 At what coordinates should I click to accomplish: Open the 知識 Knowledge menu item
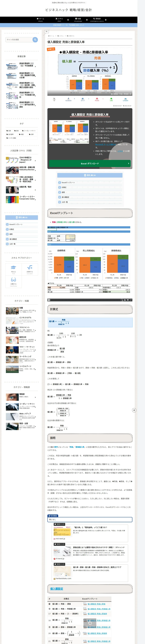(x=78, y=20)
